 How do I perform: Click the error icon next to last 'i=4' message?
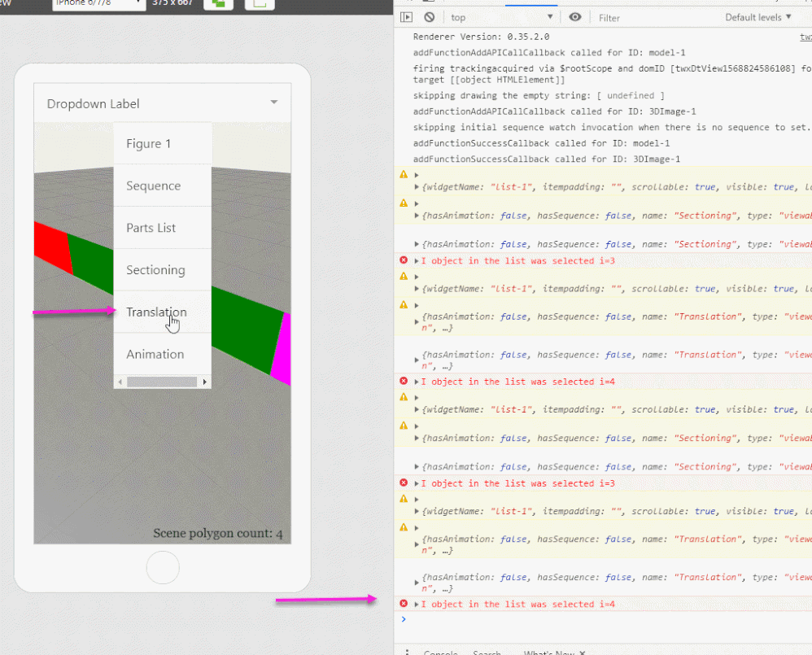point(404,604)
